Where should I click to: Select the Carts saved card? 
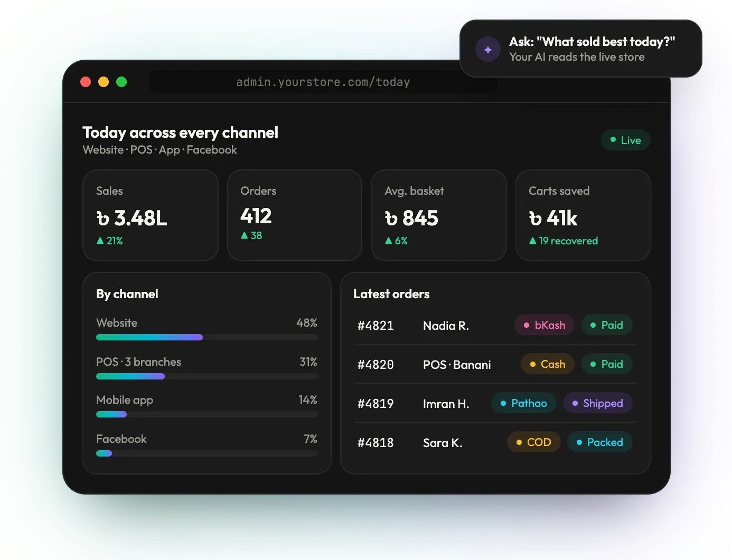point(583,215)
